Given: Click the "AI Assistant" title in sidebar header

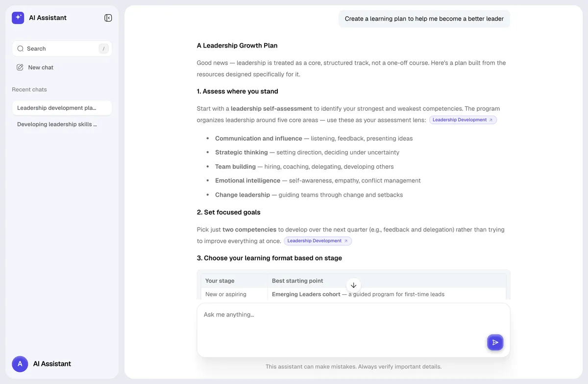Looking at the screenshot, I should point(48,18).
